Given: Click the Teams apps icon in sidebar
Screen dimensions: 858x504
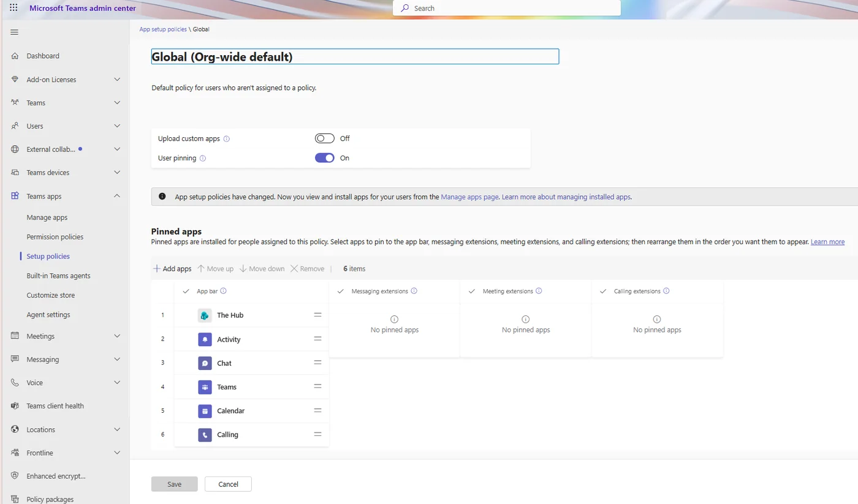Looking at the screenshot, I should coord(15,196).
